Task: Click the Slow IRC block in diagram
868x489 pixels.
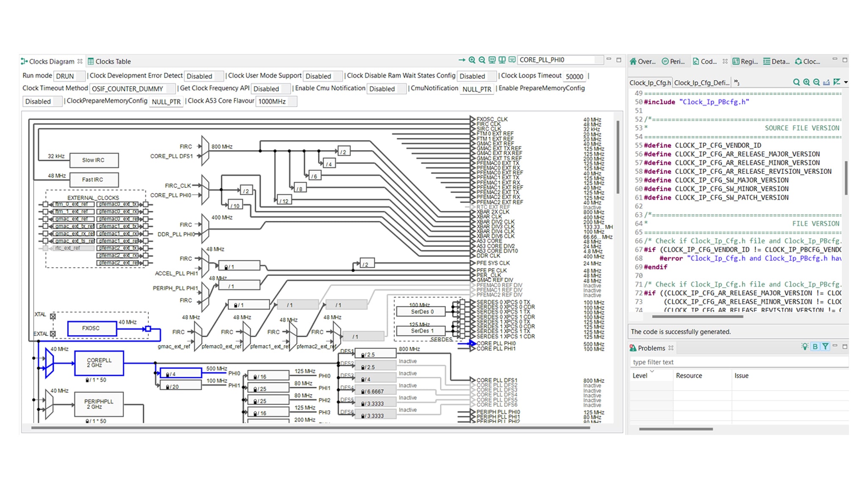Action: [94, 160]
